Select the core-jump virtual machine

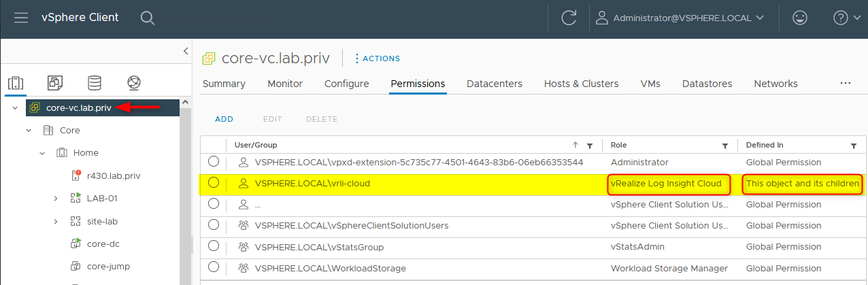tap(108, 266)
